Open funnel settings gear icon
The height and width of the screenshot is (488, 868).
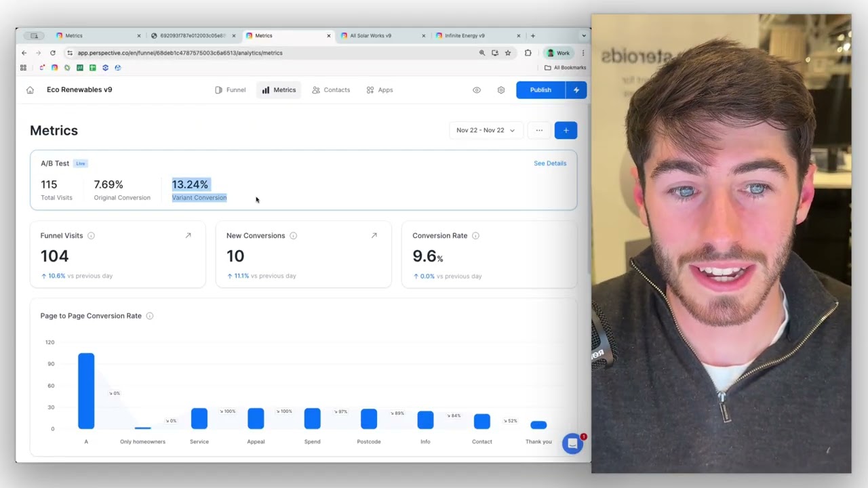click(501, 90)
